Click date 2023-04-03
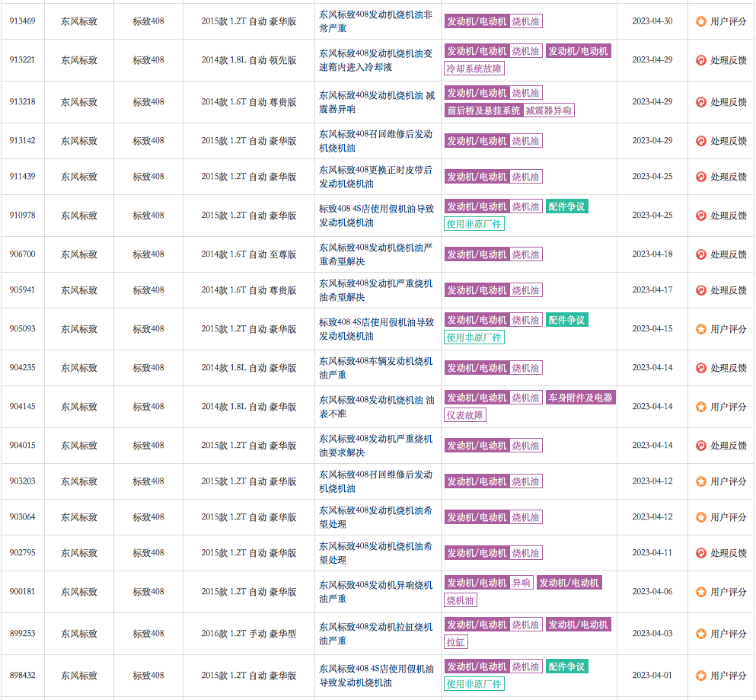Image resolution: width=756 pixels, height=700 pixels. [x=652, y=634]
